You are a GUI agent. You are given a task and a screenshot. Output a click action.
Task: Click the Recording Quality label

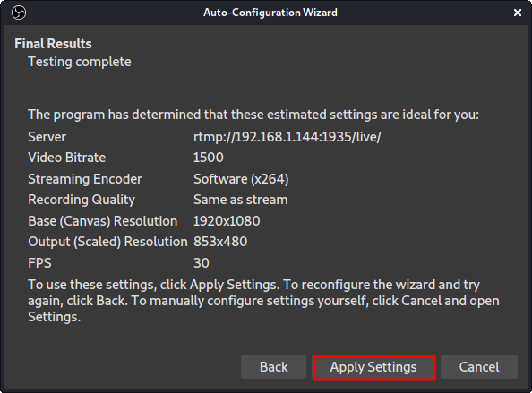point(82,200)
